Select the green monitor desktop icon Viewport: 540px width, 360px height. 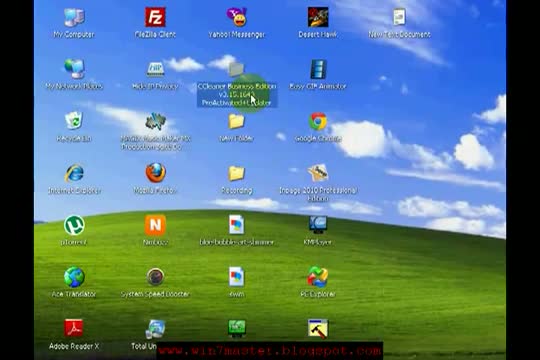(x=237, y=328)
